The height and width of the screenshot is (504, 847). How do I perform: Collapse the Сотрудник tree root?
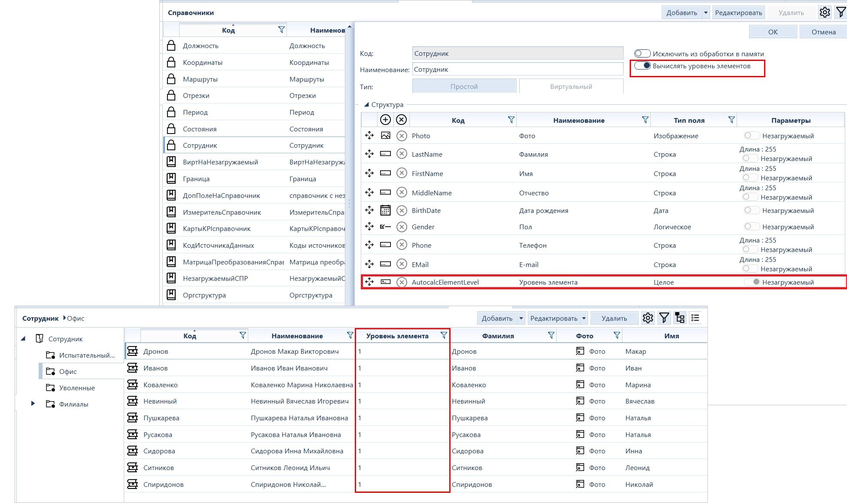(23, 339)
